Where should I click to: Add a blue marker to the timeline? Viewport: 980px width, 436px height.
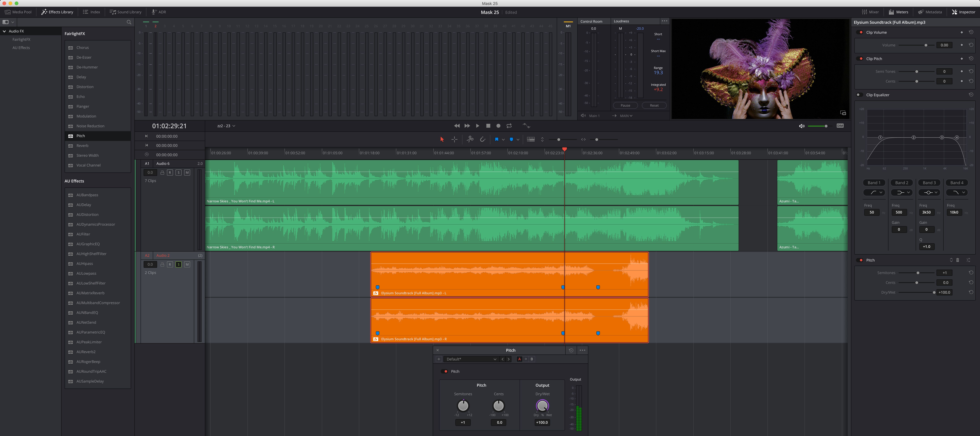(x=511, y=140)
